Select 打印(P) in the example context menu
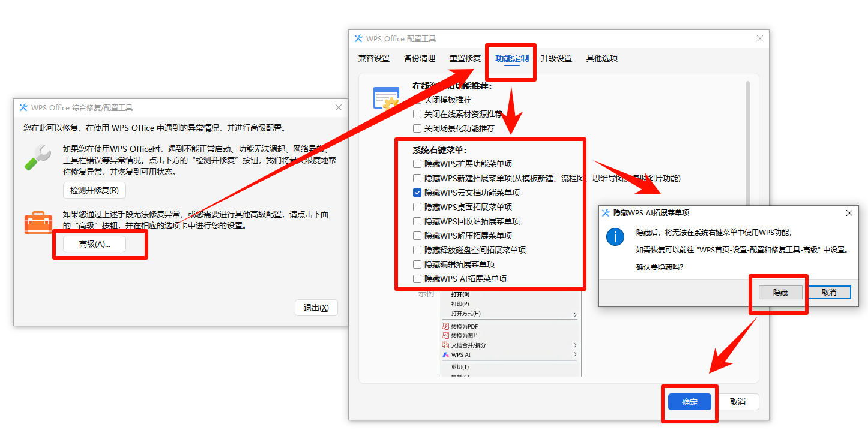 pos(460,304)
